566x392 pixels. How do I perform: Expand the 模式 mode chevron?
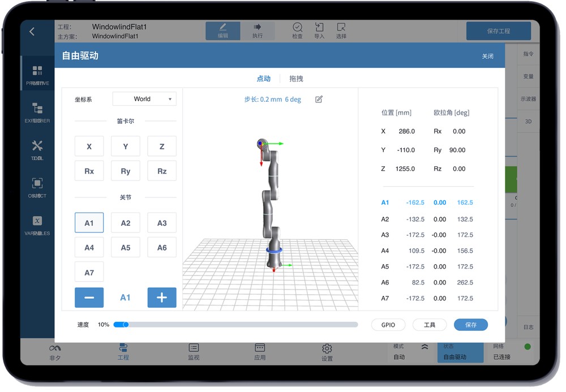(424, 347)
